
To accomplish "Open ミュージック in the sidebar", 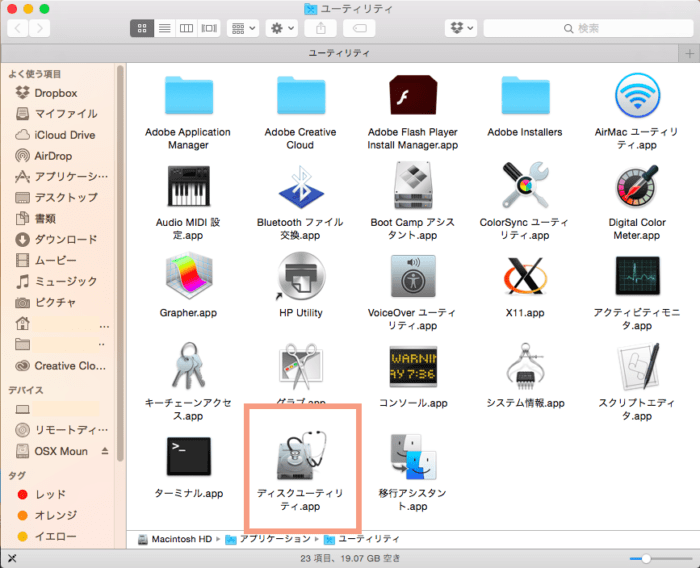I will (66, 281).
